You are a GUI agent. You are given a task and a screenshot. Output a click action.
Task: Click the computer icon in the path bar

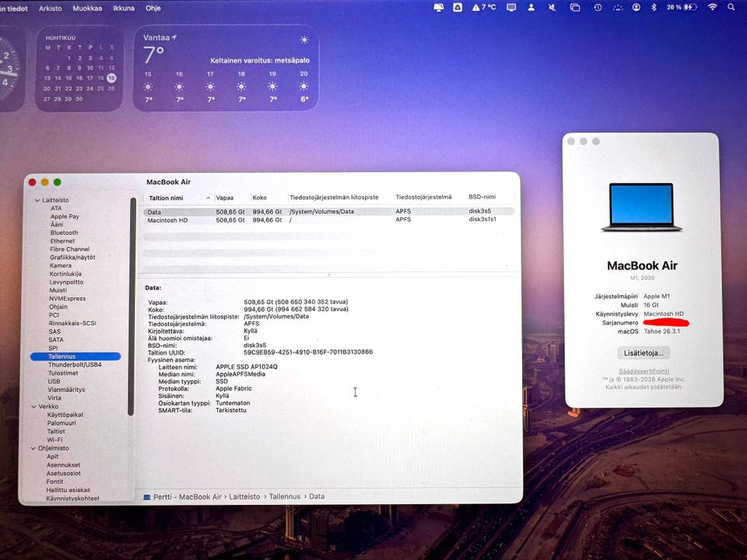click(x=147, y=497)
